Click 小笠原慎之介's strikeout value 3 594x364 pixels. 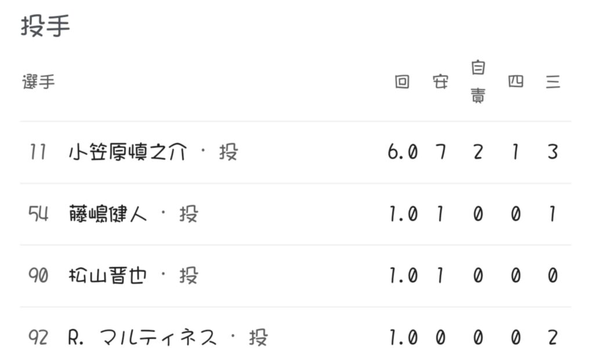[553, 152]
